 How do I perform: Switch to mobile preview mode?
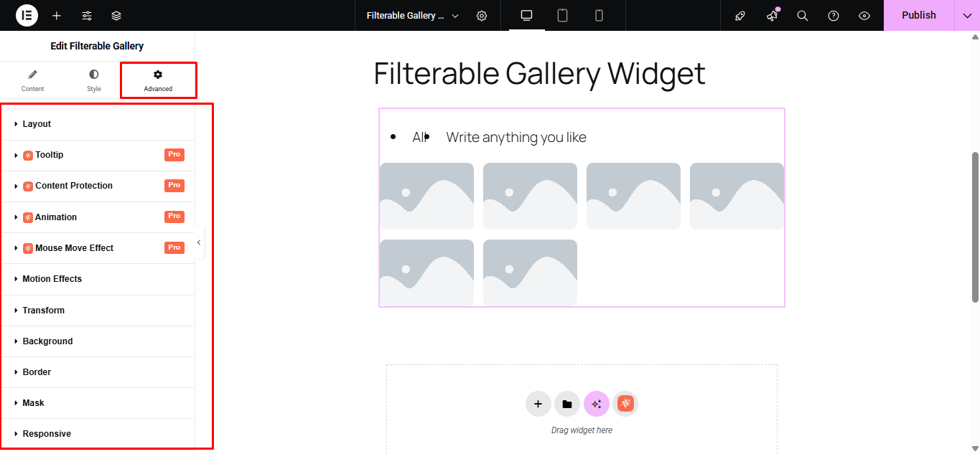pos(599,15)
